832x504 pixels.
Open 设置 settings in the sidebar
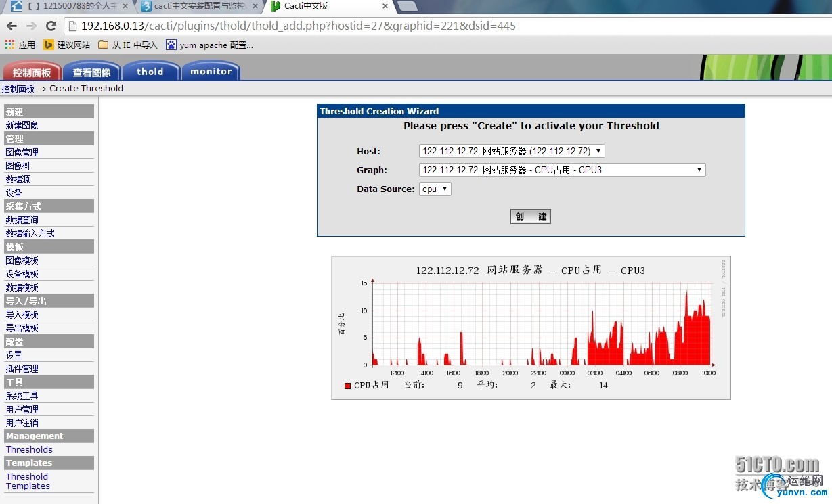pos(14,355)
